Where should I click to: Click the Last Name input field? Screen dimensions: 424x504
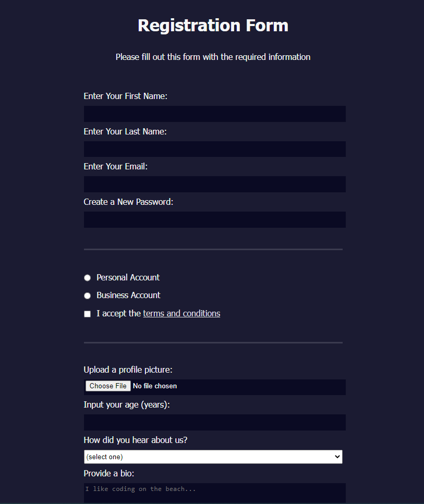click(x=214, y=149)
